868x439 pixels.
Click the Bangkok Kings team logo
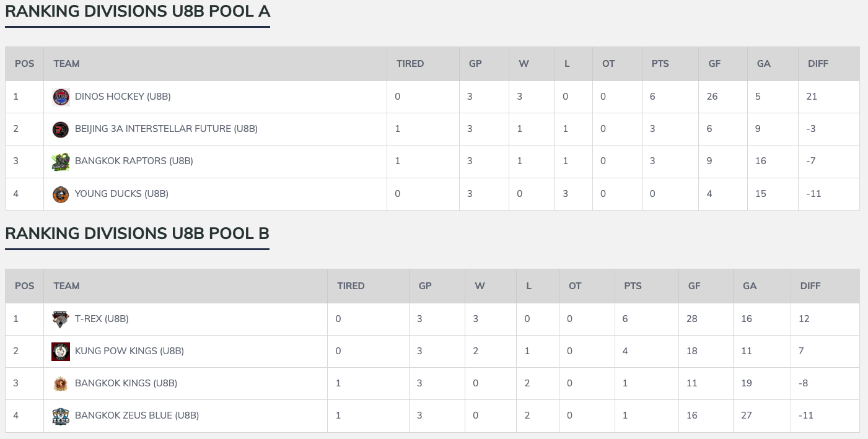click(x=61, y=384)
